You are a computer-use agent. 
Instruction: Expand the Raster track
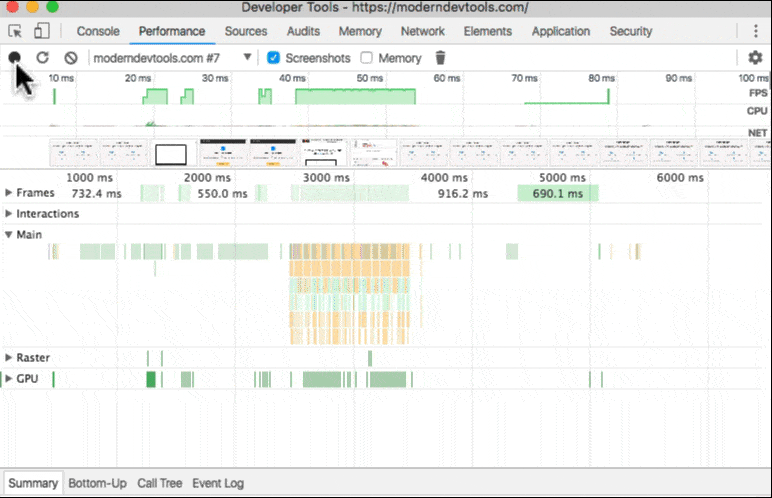[x=8, y=358]
